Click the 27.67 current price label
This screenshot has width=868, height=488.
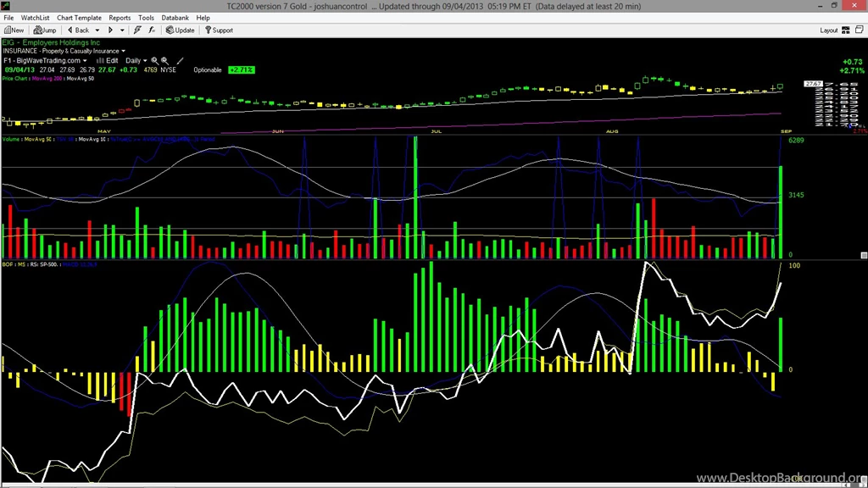click(812, 84)
